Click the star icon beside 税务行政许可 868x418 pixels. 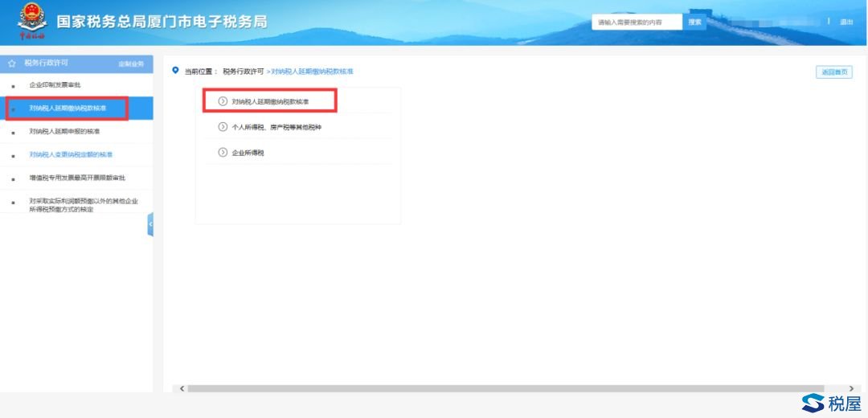12,63
